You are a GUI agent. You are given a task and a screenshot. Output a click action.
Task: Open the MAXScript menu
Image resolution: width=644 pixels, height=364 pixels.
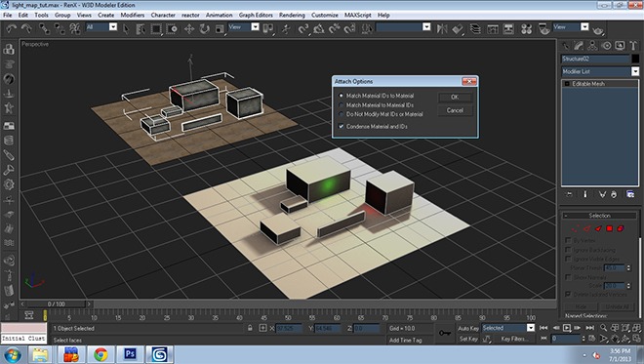pos(358,15)
